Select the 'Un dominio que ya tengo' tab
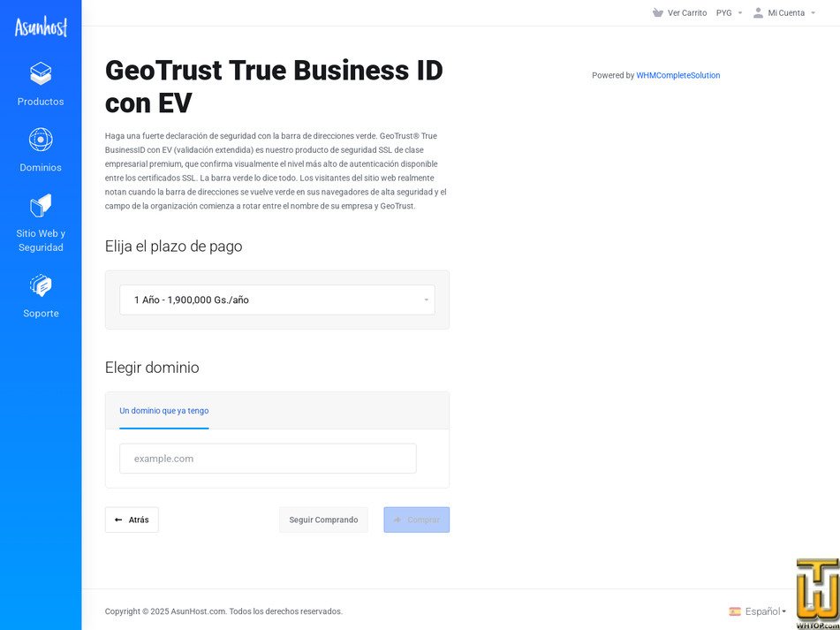 [163, 410]
